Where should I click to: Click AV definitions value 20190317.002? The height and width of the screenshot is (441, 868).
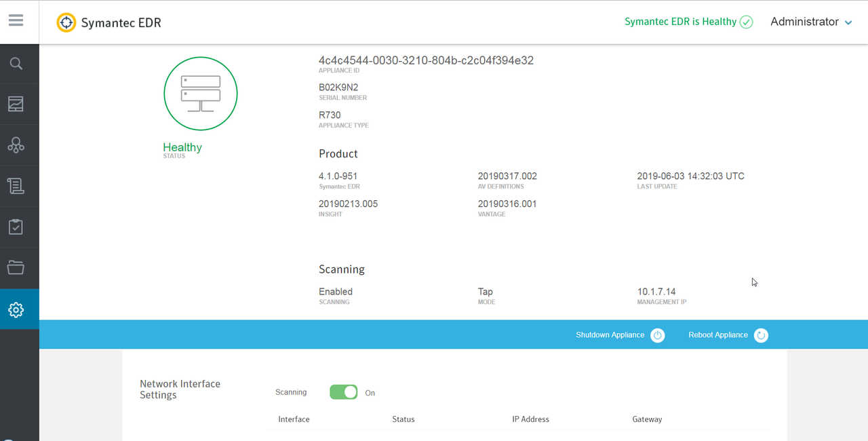(507, 176)
